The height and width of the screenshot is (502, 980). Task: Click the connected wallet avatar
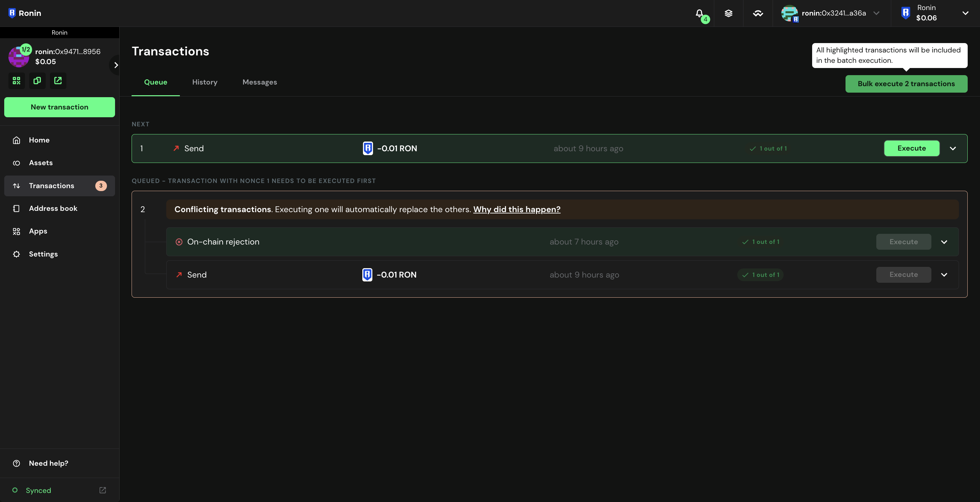[789, 13]
